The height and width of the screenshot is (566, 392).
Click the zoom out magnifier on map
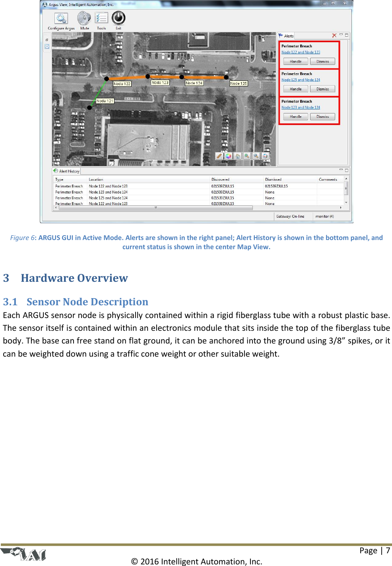click(256, 156)
